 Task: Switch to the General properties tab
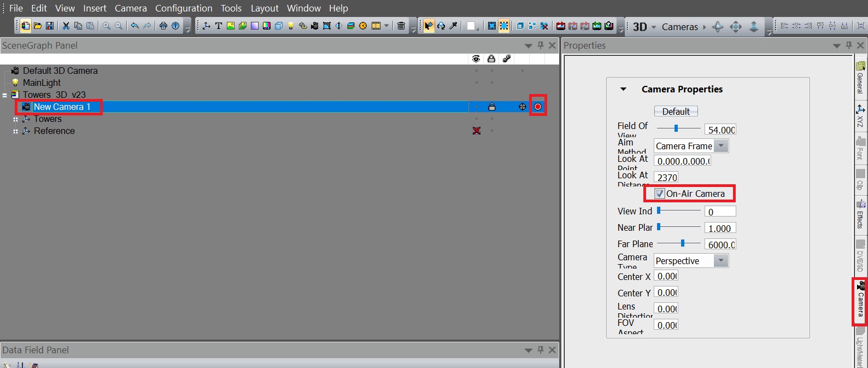[x=860, y=78]
